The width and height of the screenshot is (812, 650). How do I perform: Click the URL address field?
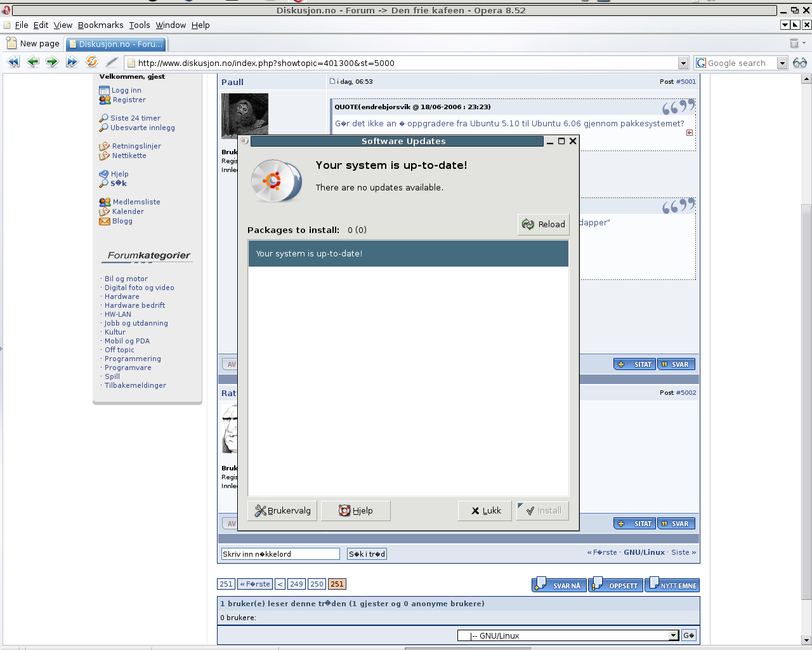pyautogui.click(x=407, y=63)
